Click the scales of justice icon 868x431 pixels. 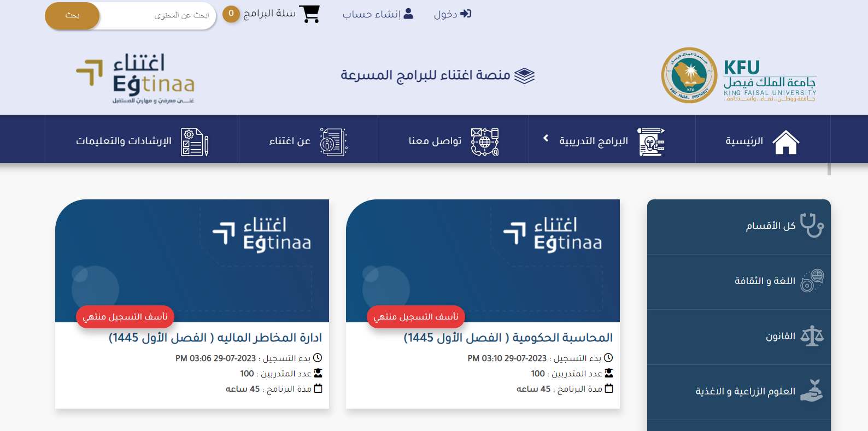click(x=812, y=336)
